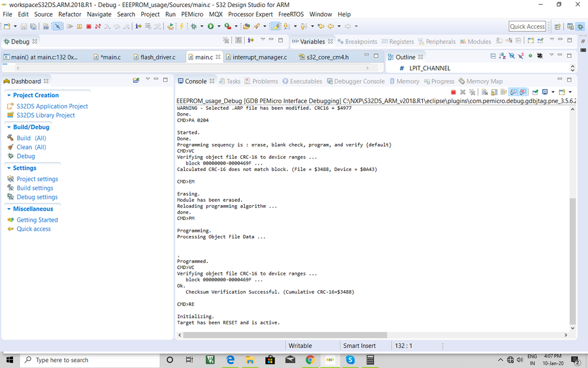Click the green bug Debug toolbar icon
Viewport: 588px width, 368px height.
[x=193, y=27]
